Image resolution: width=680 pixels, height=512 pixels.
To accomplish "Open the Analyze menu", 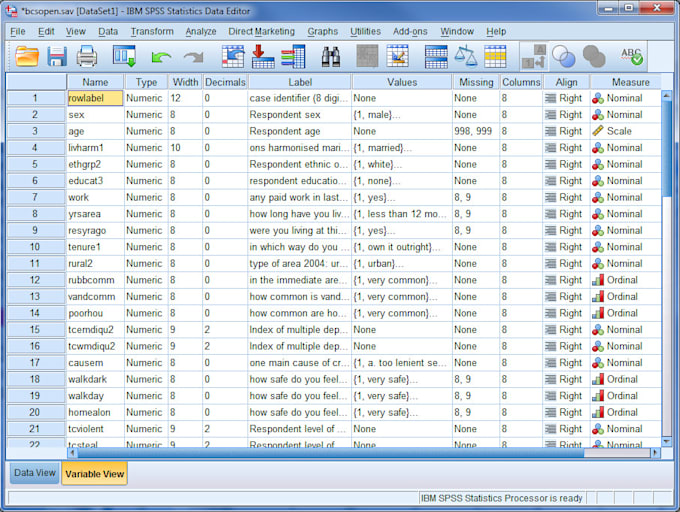I will tap(200, 31).
